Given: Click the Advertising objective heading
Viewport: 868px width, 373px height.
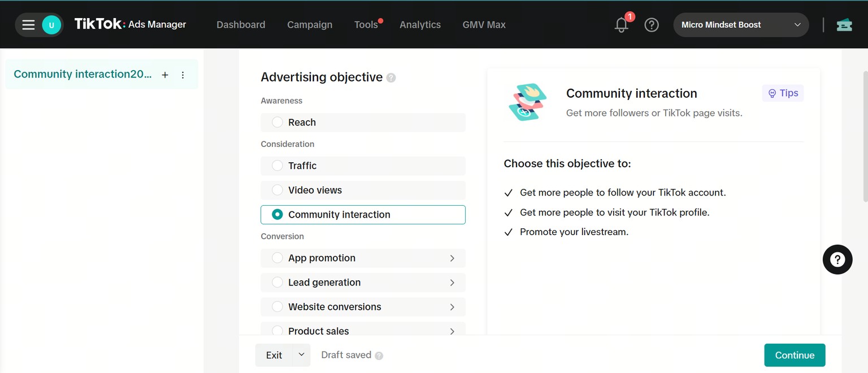Looking at the screenshot, I should [322, 77].
